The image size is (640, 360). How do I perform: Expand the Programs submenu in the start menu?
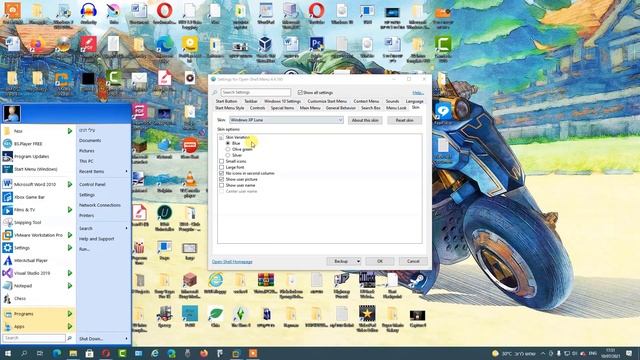click(38, 313)
